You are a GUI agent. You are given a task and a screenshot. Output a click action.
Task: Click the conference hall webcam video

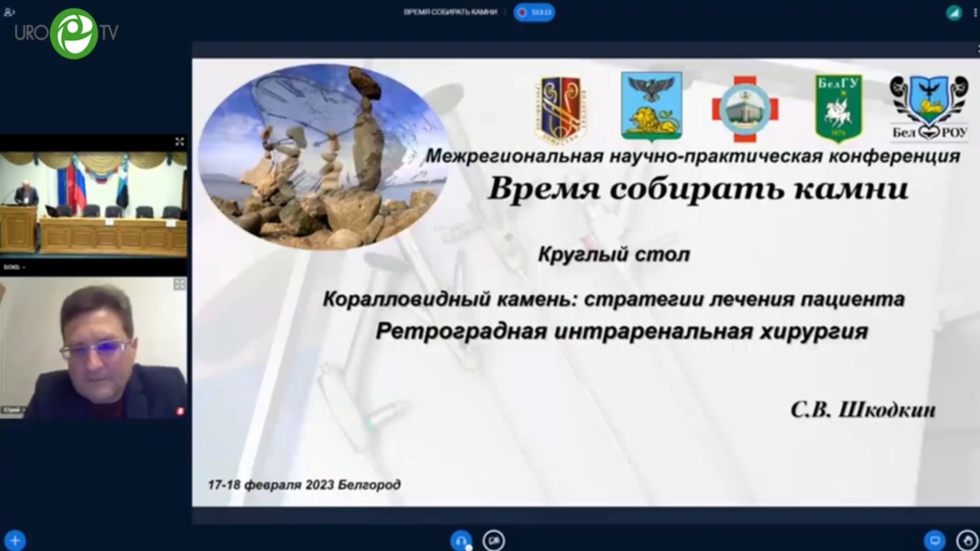94,203
